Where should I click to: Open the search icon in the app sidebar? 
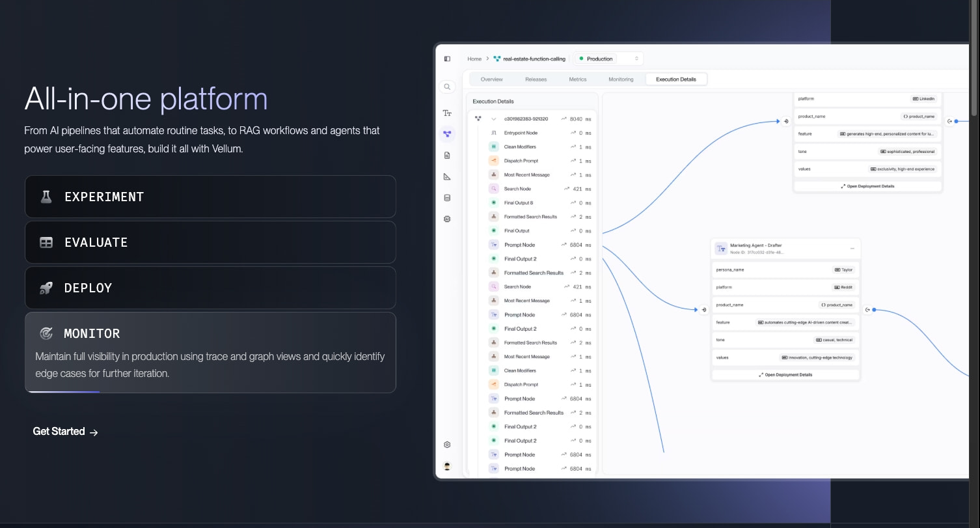(447, 86)
